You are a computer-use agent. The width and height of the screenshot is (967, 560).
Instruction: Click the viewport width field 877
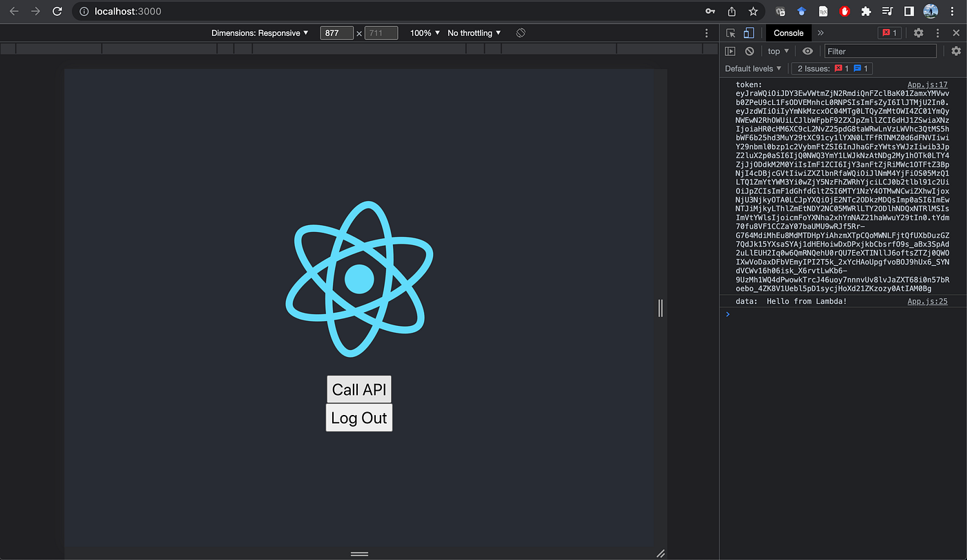point(336,33)
